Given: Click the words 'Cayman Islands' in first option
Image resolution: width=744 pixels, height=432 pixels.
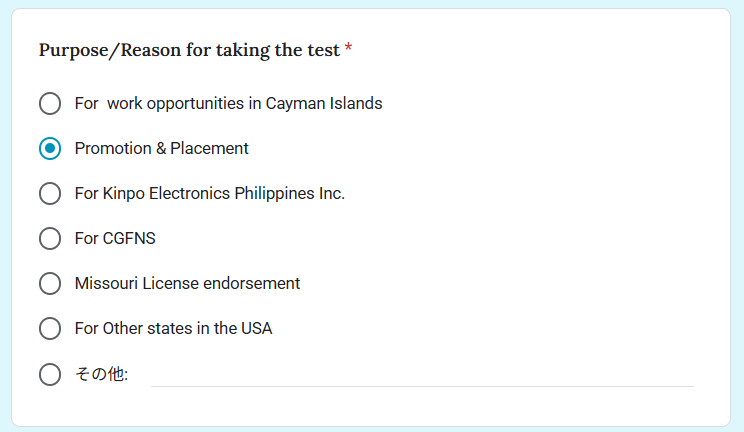Looking at the screenshot, I should tap(324, 103).
